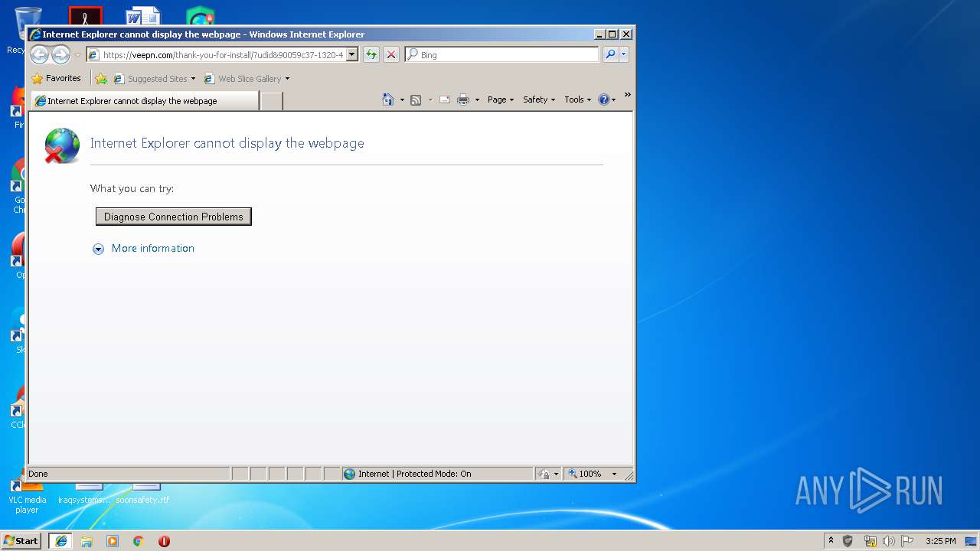
Task: Select the 'Internet Explorer cannot display' tab
Action: [x=145, y=100]
